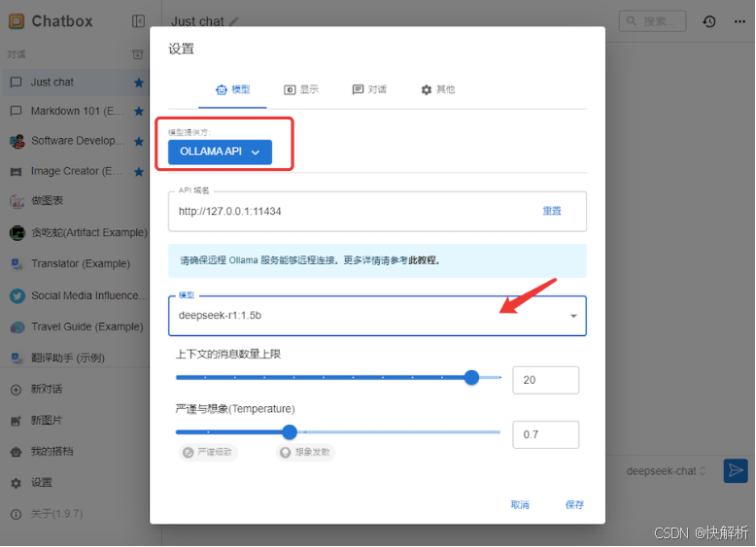This screenshot has height=547, width=756.
Task: Open the 此教程 tutorial link
Action: [x=424, y=260]
